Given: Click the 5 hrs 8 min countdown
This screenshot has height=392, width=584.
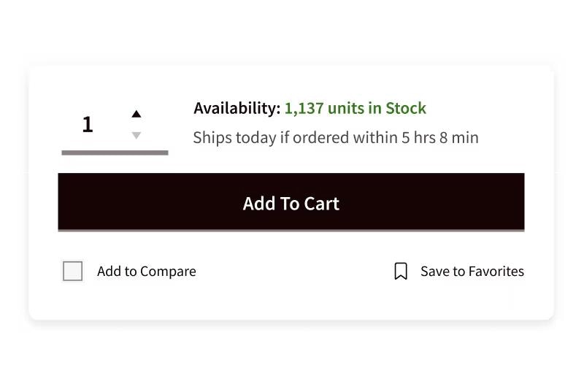Looking at the screenshot, I should (x=440, y=137).
